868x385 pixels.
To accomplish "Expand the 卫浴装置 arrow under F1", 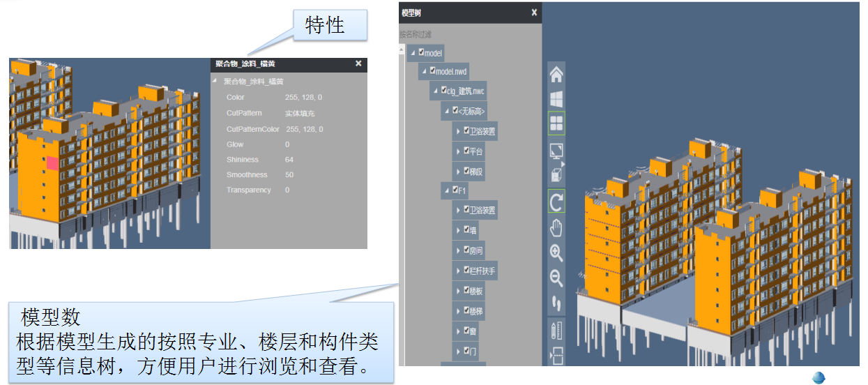I will [458, 211].
